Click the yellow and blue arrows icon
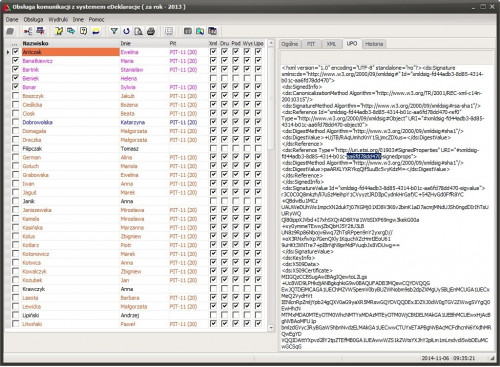This screenshot has width=500, height=367. 96,31
